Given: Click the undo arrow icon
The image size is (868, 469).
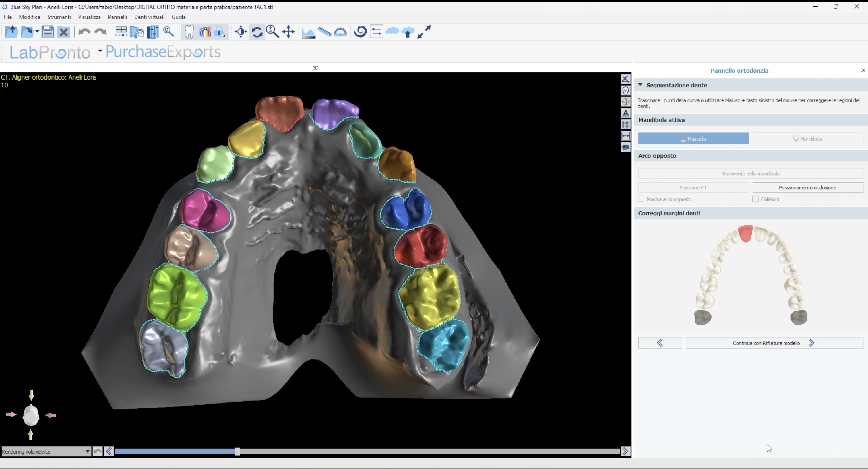Looking at the screenshot, I should 84,32.
